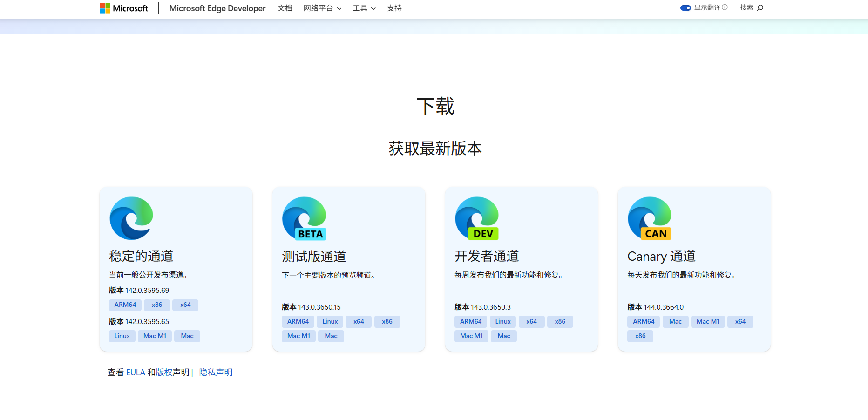Toggle the 显示翻译 switch

tap(685, 8)
